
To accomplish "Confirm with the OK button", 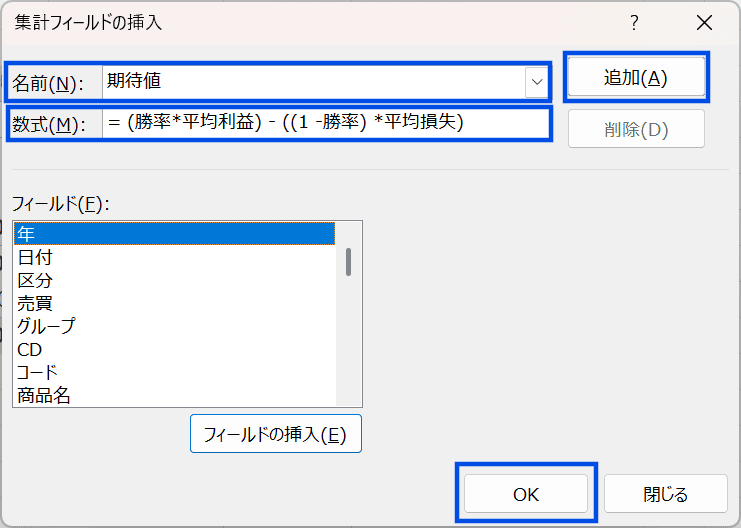I will 526,494.
